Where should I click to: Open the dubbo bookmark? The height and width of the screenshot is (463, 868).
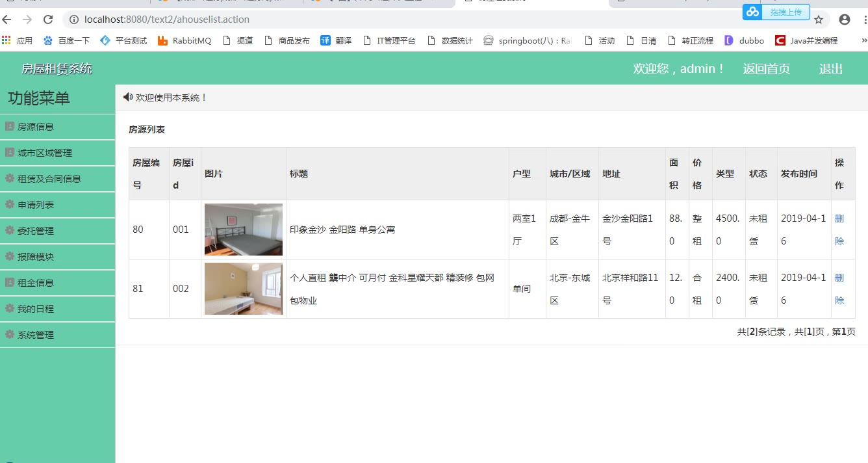click(x=745, y=40)
